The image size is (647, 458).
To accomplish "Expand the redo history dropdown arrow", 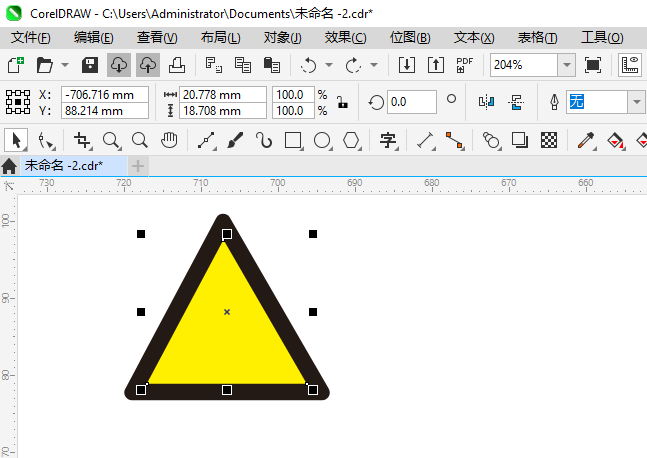I will pyautogui.click(x=374, y=65).
